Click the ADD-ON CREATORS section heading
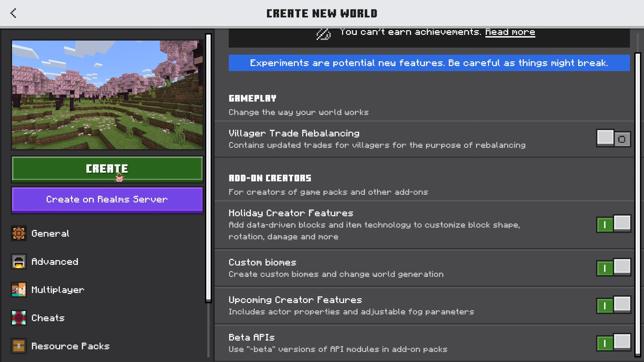 (270, 178)
